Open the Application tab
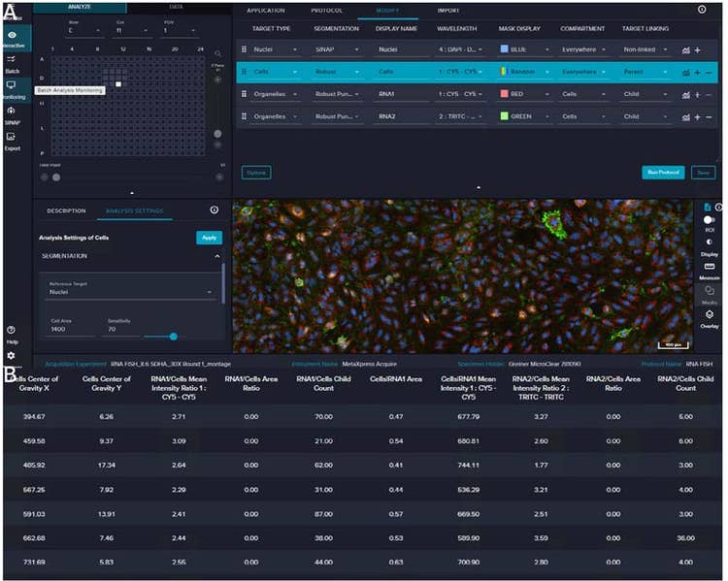Viewport: 728px width, 581px height. (266, 11)
